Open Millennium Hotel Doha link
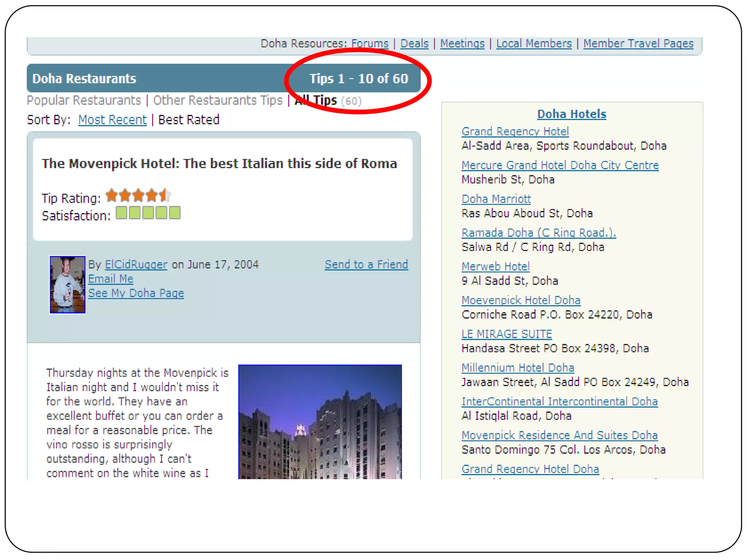747x560 pixels. pos(518,368)
